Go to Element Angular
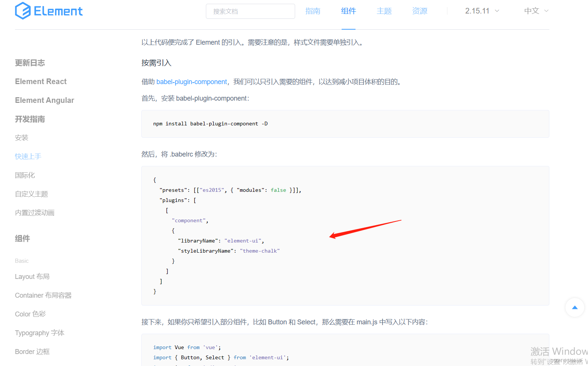588x366 pixels. pos(45,100)
